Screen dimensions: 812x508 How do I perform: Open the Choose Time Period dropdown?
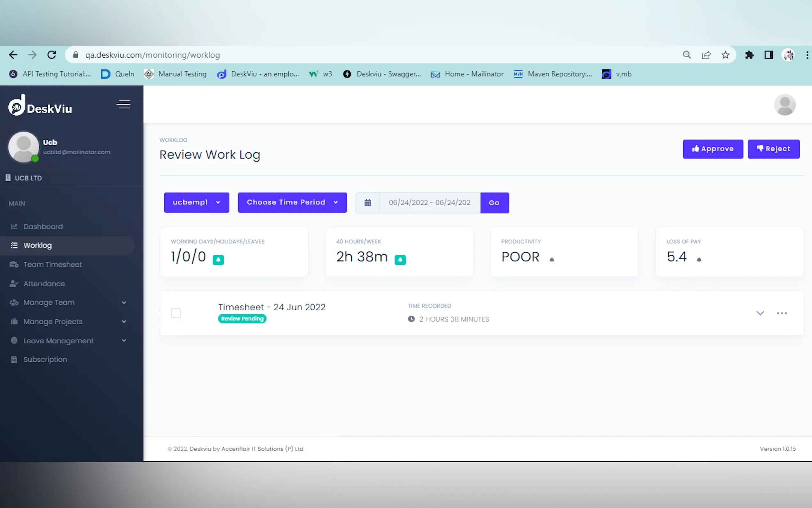pyautogui.click(x=292, y=202)
